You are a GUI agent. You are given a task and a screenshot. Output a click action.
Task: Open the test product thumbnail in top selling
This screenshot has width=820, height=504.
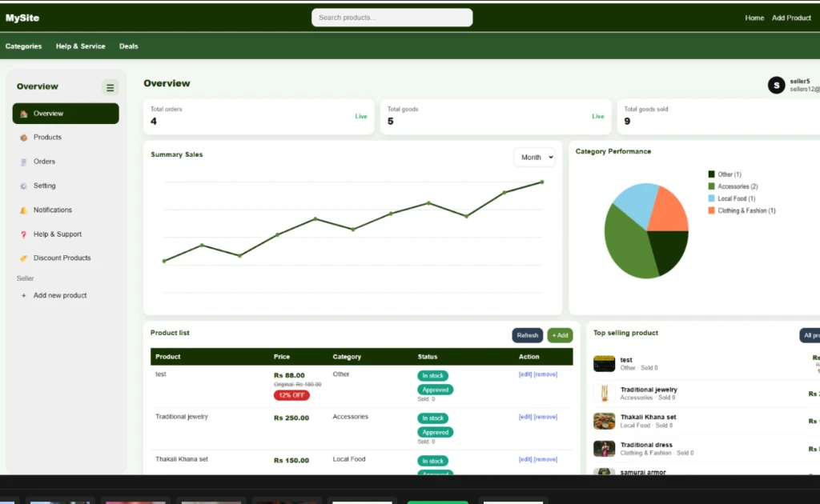604,363
